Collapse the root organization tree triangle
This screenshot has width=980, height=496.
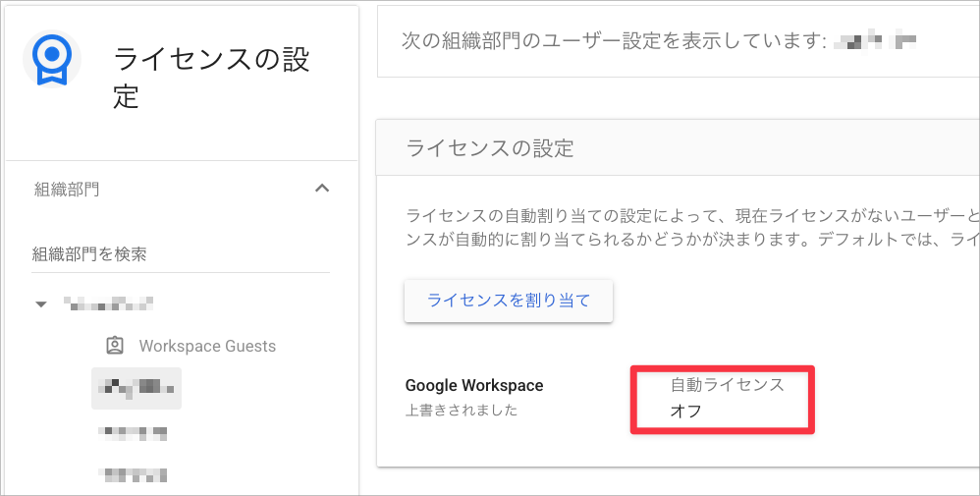tap(40, 304)
